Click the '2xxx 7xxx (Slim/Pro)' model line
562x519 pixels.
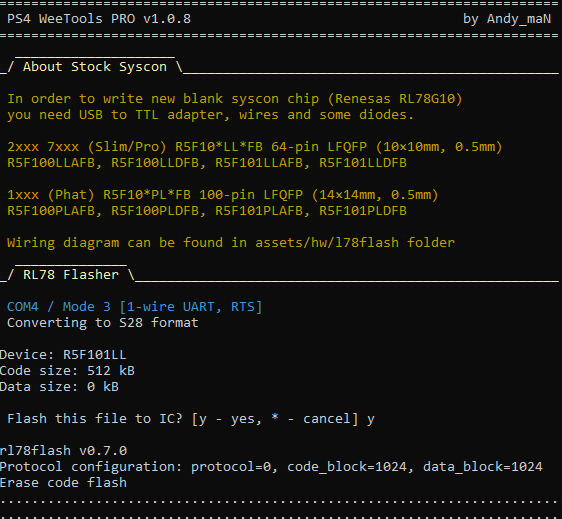click(254, 147)
